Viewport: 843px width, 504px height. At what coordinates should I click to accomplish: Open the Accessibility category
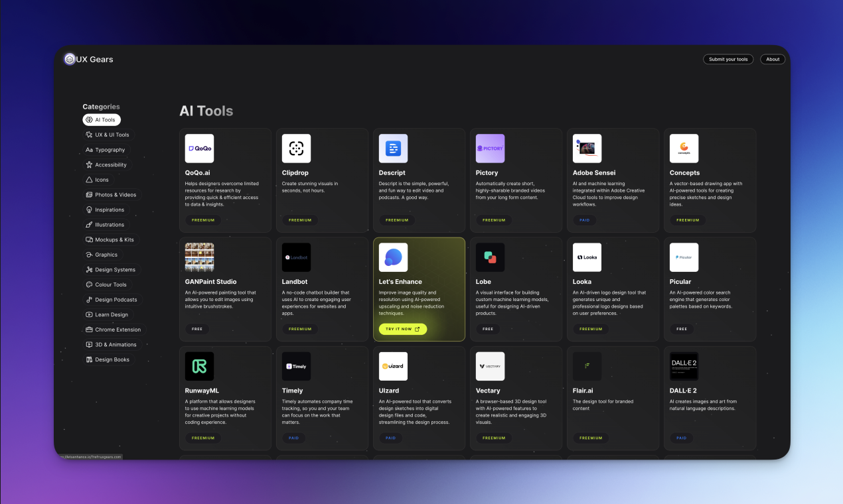pos(107,164)
